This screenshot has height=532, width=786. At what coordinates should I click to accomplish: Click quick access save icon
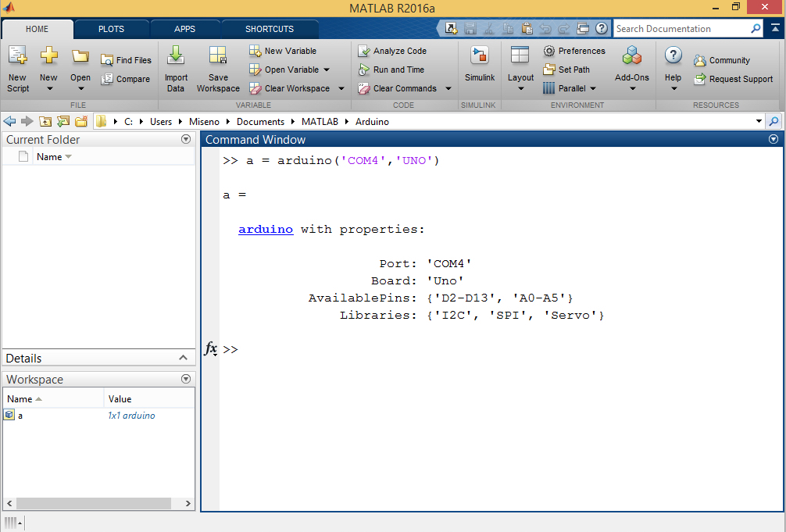[470, 28]
